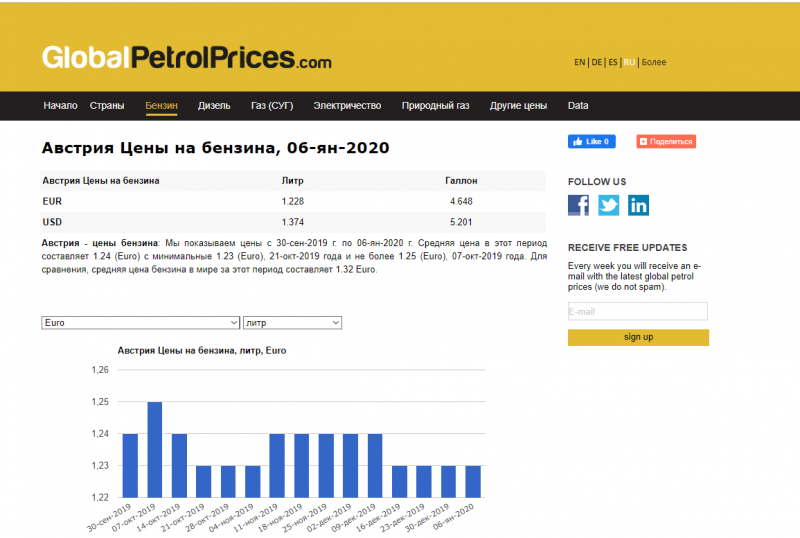Open the Twitter follow icon
800x538 pixels.
coord(608,205)
